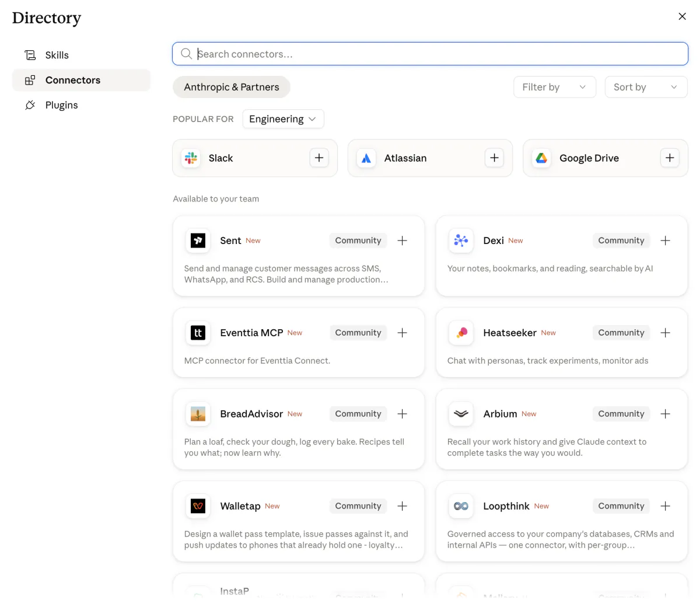Go to Plugins section
This screenshot has height=610, width=700.
(x=81, y=105)
